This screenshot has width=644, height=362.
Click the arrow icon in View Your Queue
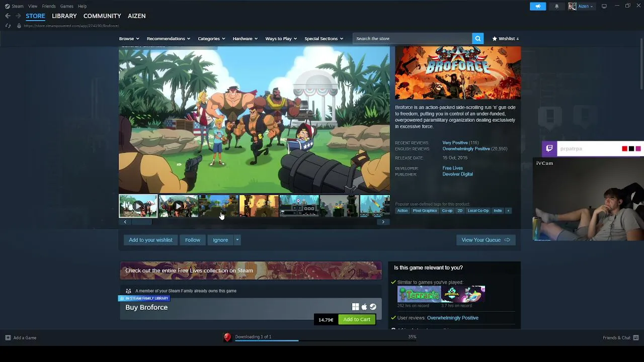507,240
